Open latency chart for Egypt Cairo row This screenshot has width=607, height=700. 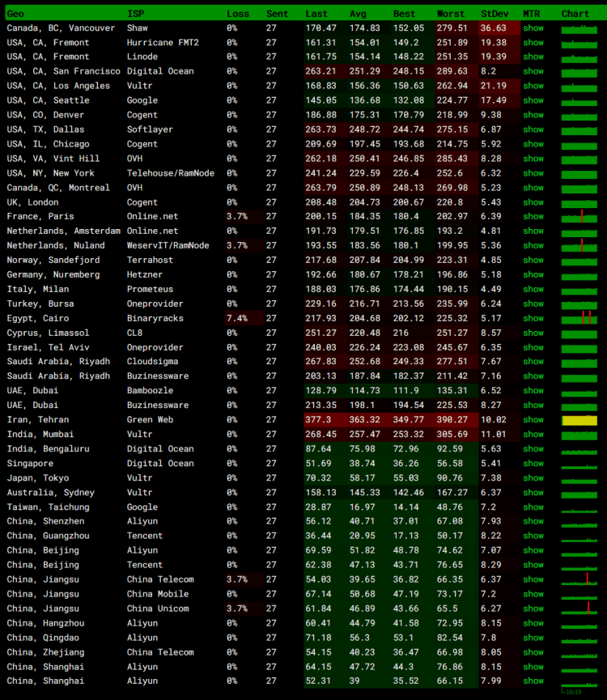click(x=579, y=318)
